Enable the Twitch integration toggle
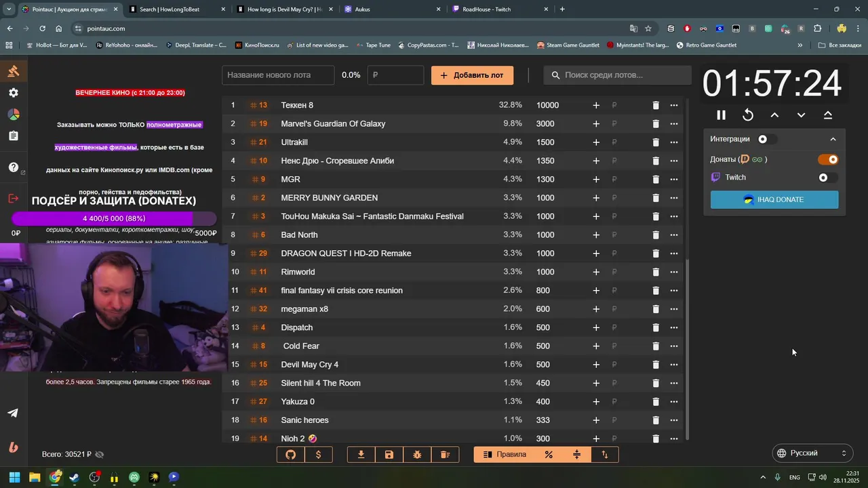Image resolution: width=868 pixels, height=488 pixels. click(828, 178)
